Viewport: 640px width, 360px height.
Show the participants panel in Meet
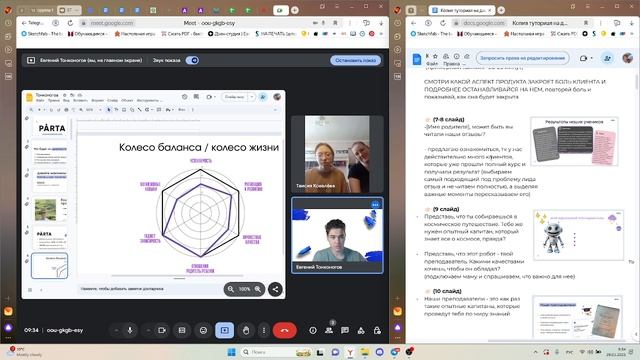[329, 330]
